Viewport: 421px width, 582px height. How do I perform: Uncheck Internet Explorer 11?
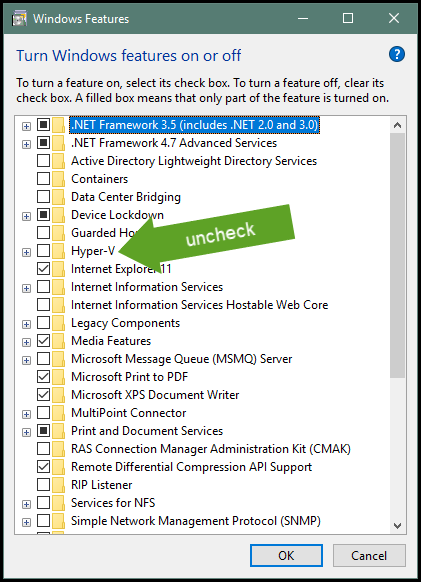click(43, 268)
